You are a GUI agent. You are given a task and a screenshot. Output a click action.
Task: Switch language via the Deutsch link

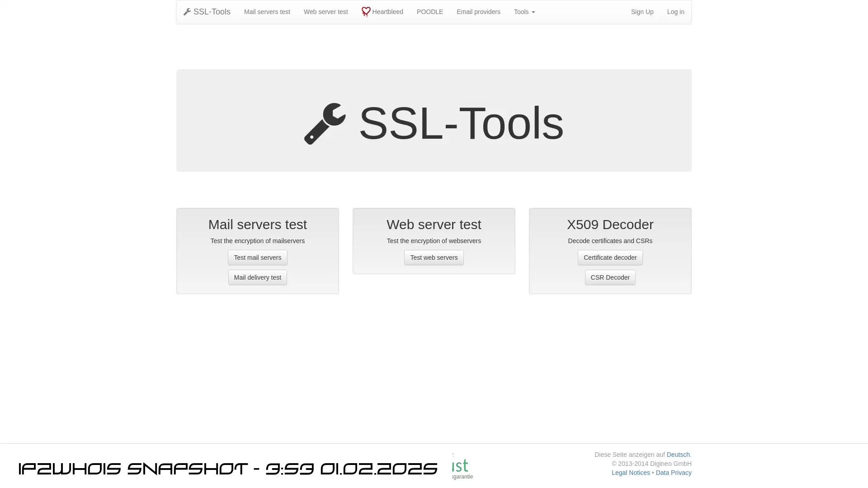(x=678, y=455)
